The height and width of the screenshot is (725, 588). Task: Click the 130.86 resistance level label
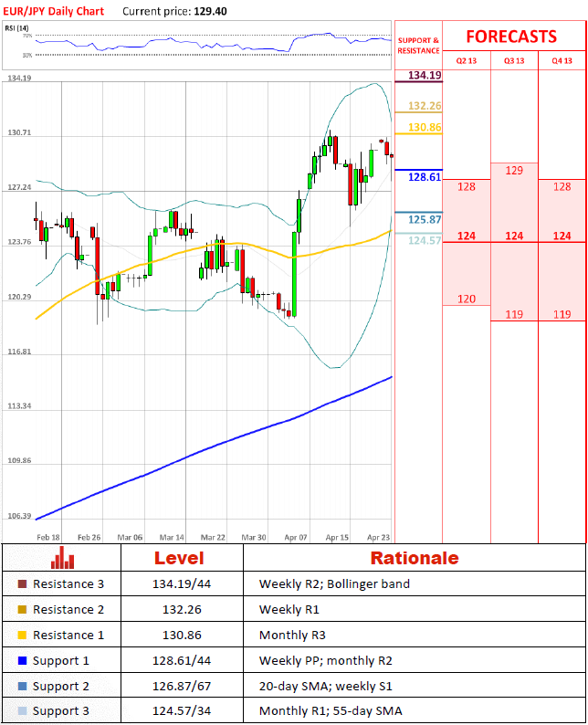tap(425, 127)
